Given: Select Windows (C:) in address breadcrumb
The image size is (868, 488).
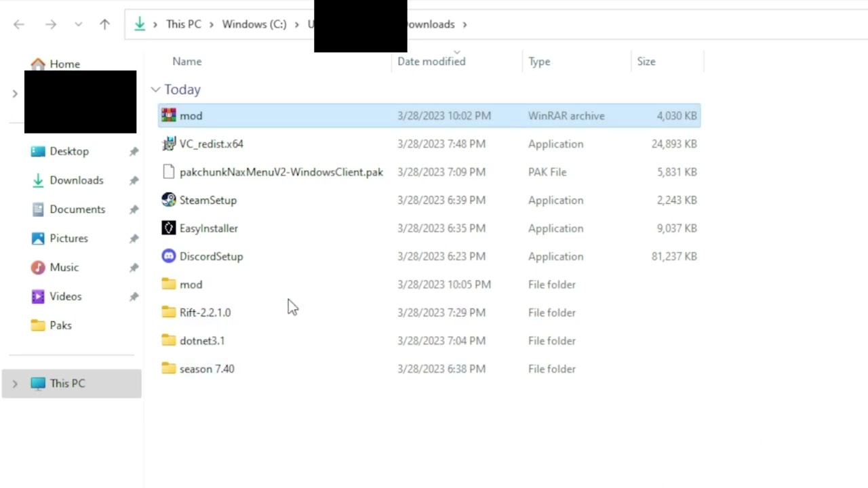Looking at the screenshot, I should [x=254, y=24].
